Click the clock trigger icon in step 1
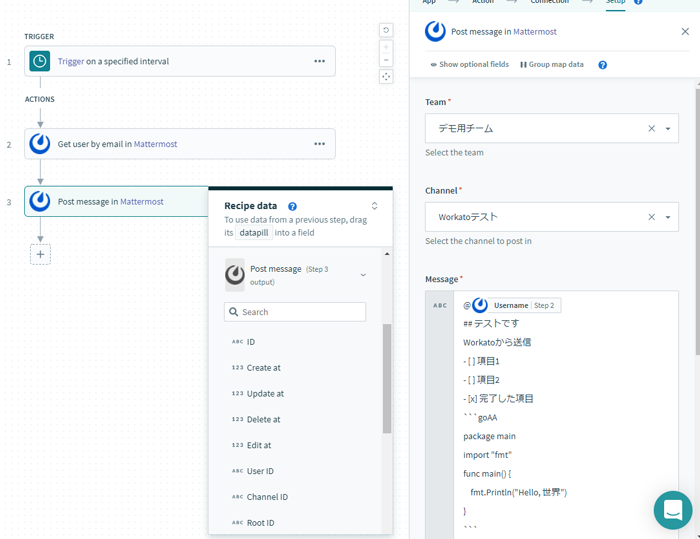Screen dimensions: 700x539 [40, 61]
